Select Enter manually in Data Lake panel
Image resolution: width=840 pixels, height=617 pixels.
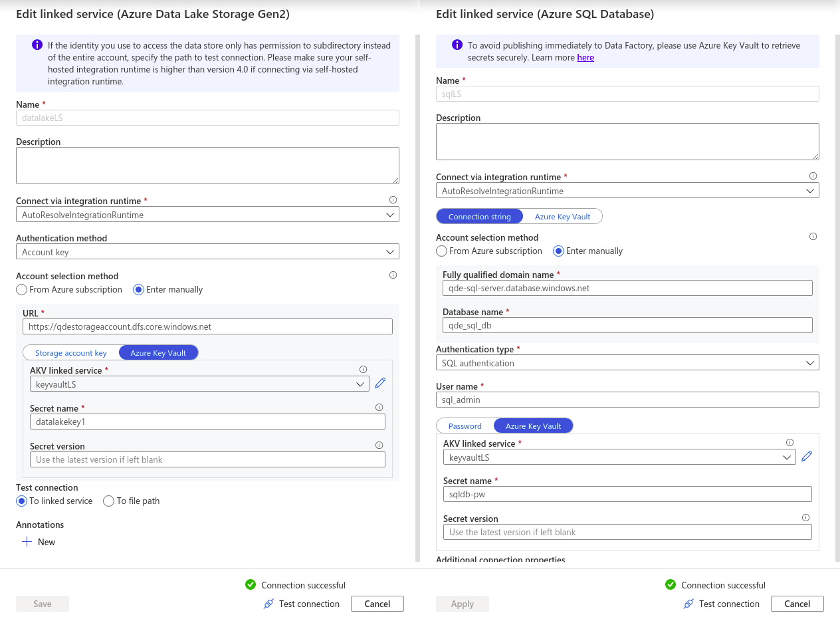pos(139,290)
